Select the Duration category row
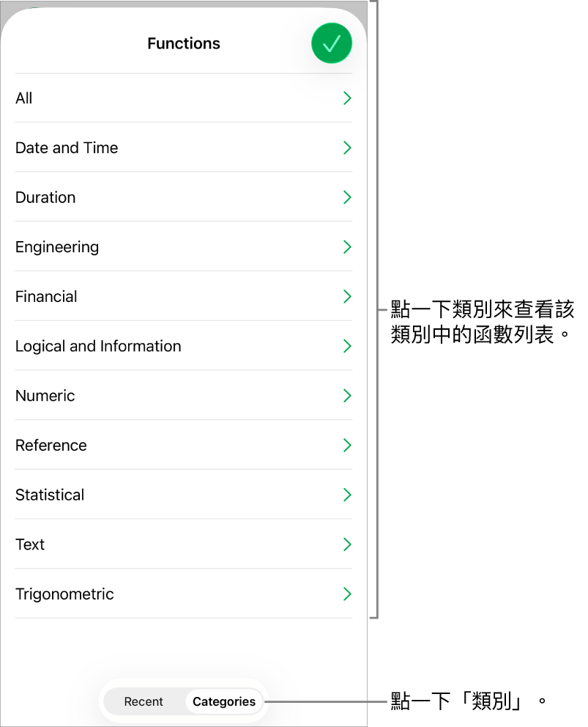This screenshot has height=727, width=588. [x=45, y=198]
